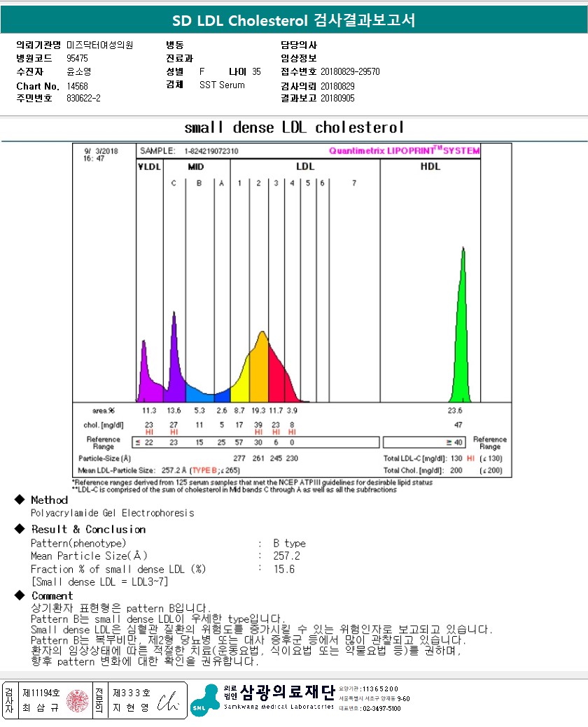
Task: Click the 'small dense LDL cholesterol' heading
Action: coord(294,128)
